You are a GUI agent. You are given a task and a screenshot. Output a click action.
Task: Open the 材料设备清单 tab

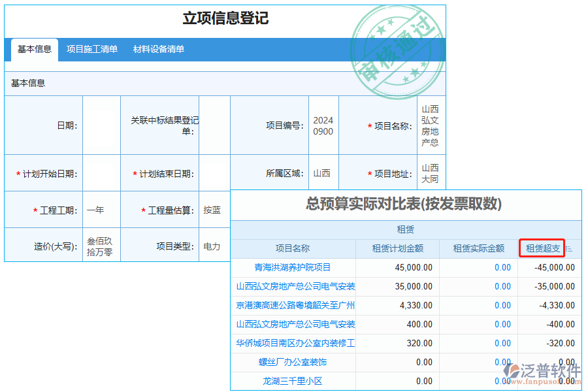[159, 49]
